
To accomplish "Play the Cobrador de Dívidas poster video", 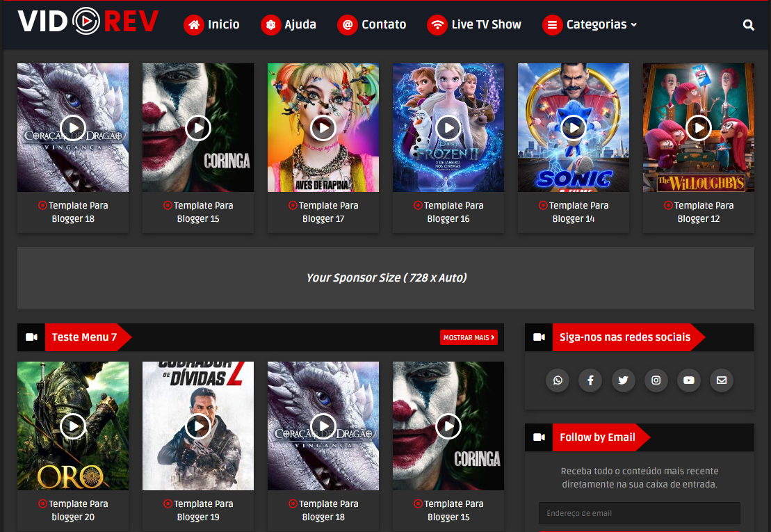I will (198, 426).
